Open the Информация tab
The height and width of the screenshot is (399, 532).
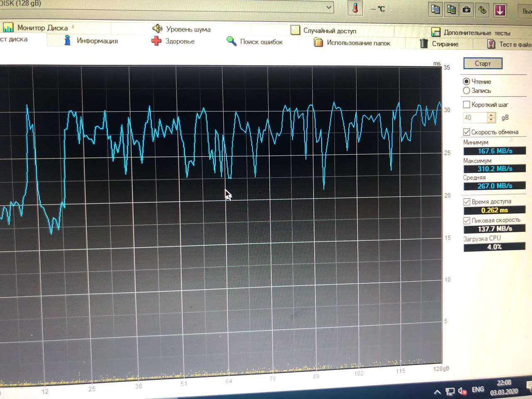[x=91, y=41]
